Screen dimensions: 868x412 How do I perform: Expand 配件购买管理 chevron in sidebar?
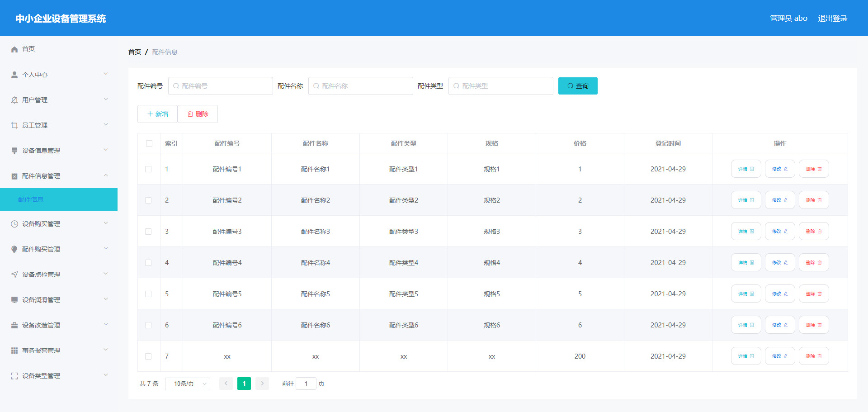[106, 248]
